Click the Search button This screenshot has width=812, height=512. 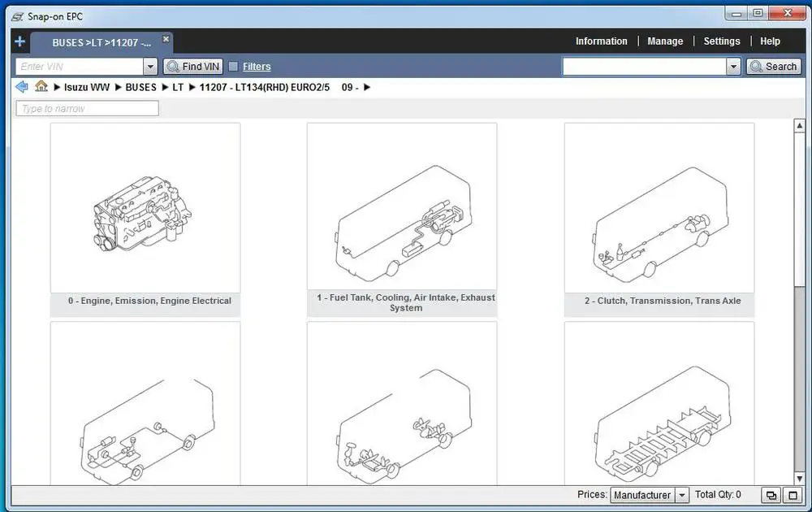[x=774, y=67]
